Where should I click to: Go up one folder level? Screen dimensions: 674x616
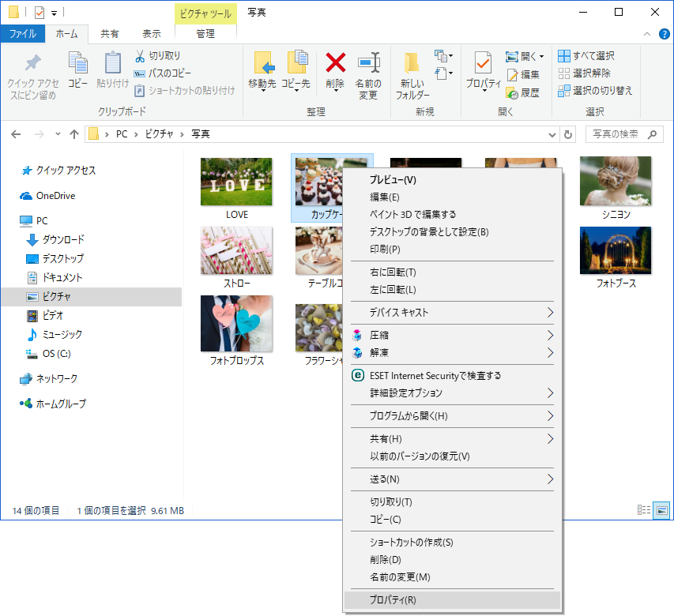coord(74,134)
